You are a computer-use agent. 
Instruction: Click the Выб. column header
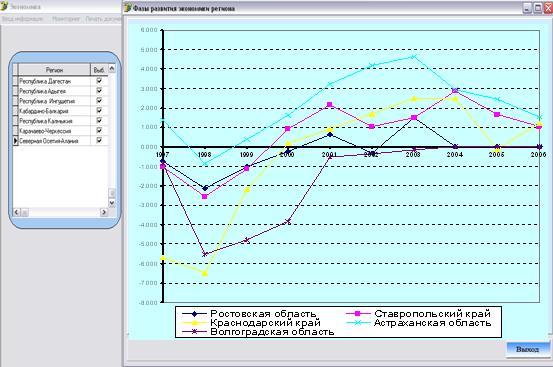99,70
